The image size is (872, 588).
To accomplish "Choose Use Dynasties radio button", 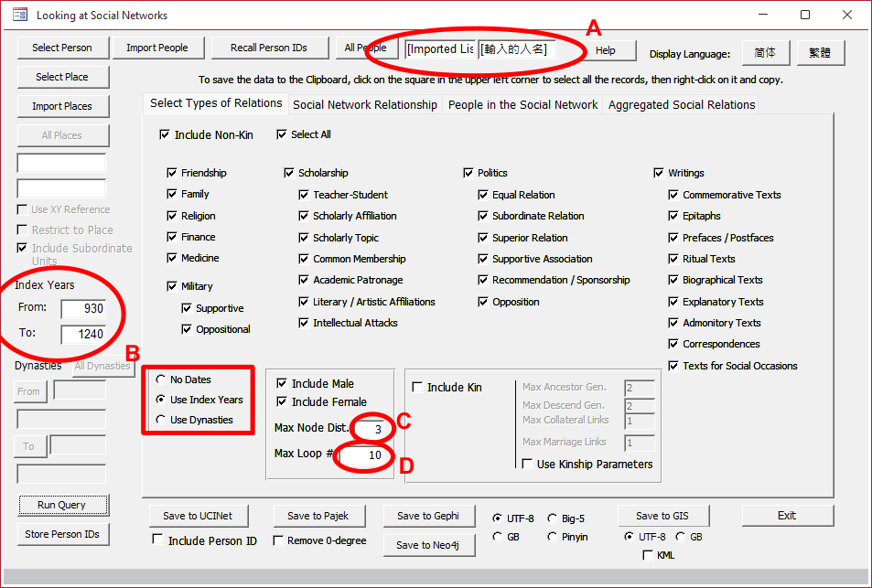I will (x=161, y=420).
